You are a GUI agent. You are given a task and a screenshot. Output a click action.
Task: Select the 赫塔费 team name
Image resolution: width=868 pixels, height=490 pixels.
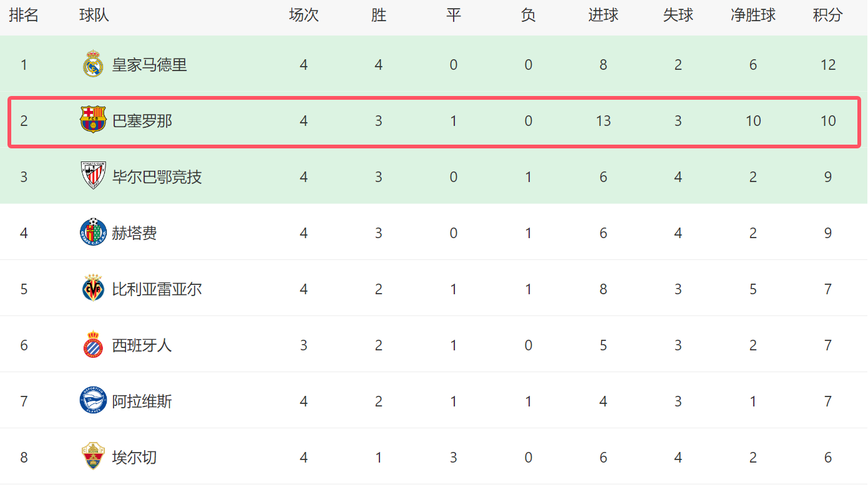135,233
